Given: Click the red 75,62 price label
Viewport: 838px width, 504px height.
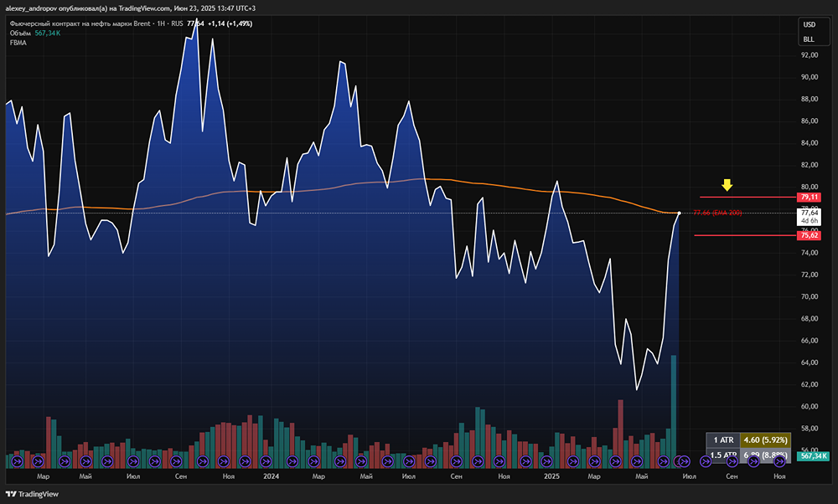Looking at the screenshot, I should click(x=810, y=235).
